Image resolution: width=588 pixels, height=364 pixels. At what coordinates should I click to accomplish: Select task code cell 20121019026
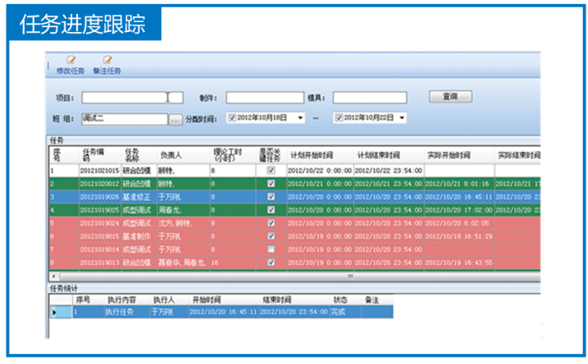pos(100,197)
